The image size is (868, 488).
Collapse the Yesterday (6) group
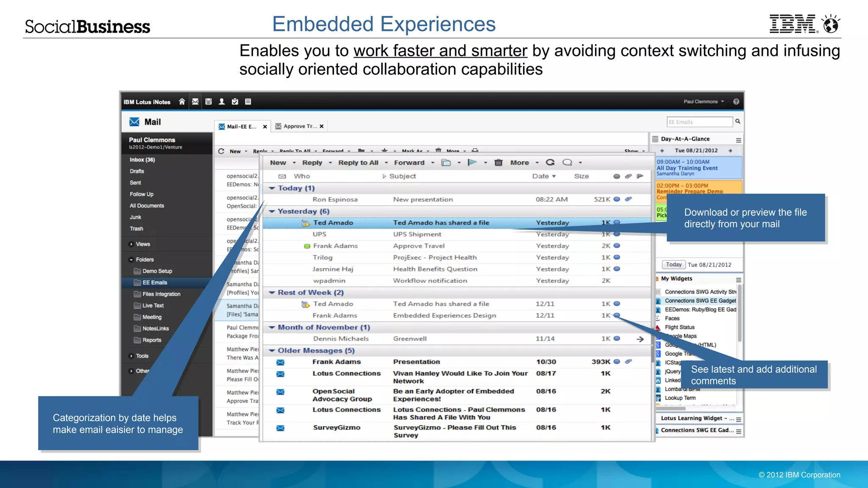(x=272, y=211)
